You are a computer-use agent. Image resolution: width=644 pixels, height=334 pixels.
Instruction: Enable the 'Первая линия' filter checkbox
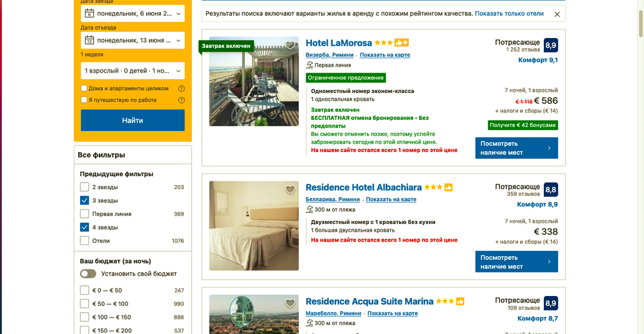84,214
